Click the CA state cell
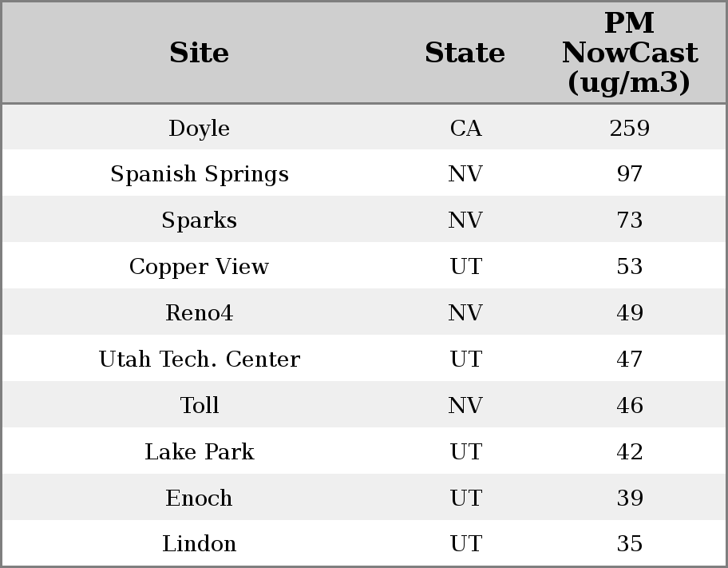Screen dimensions: 728x568 pos(465,129)
